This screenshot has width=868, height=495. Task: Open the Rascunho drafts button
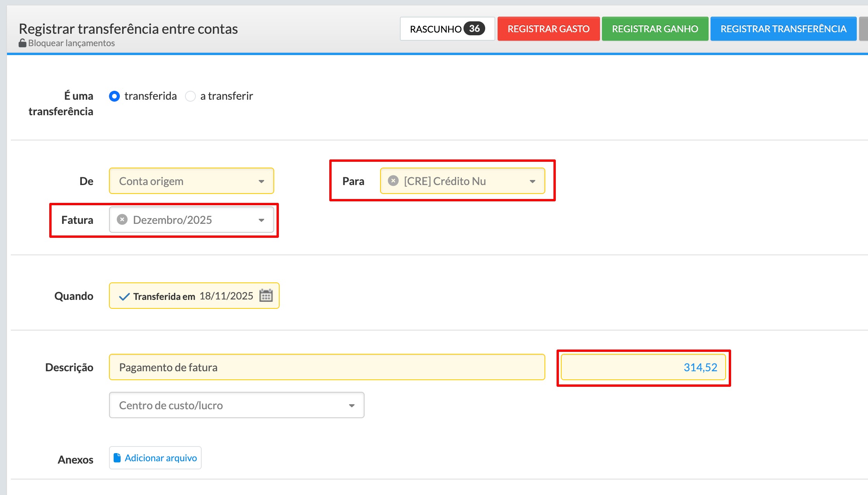(435, 29)
